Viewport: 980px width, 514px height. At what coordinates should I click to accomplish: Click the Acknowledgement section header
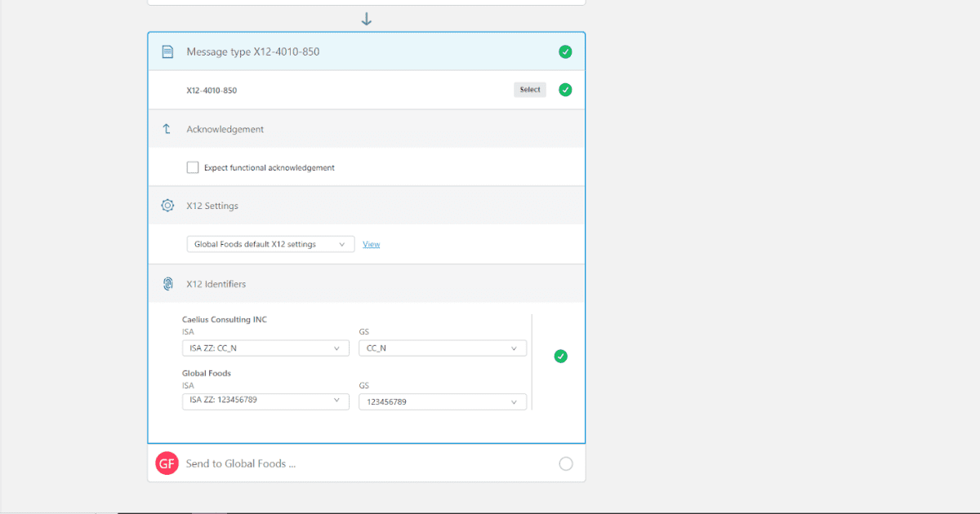(x=367, y=129)
